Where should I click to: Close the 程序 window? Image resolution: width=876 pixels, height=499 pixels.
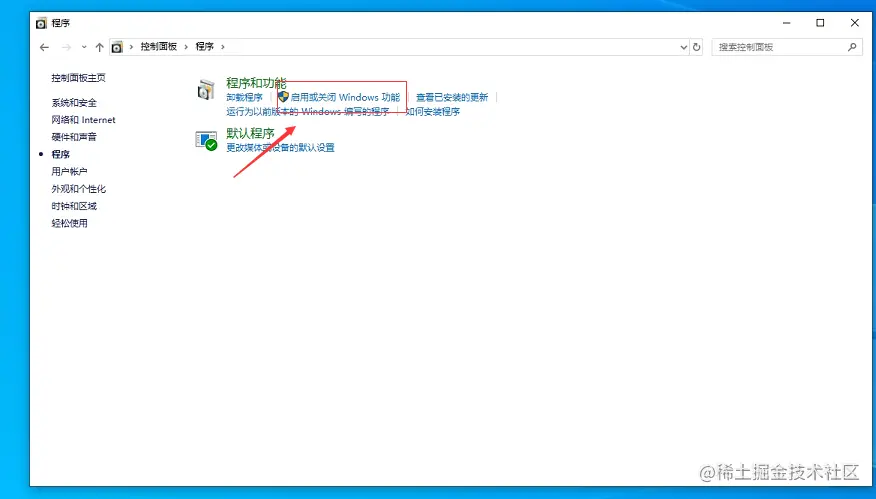click(855, 23)
